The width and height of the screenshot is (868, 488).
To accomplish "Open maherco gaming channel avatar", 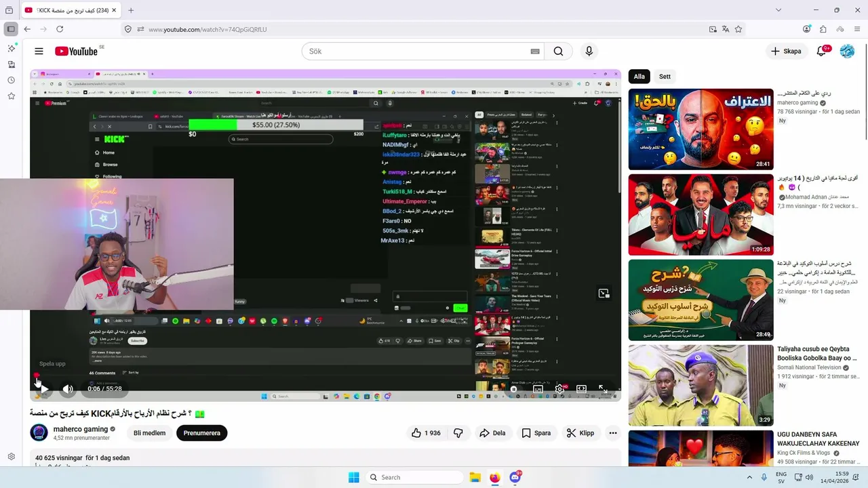I will (39, 432).
